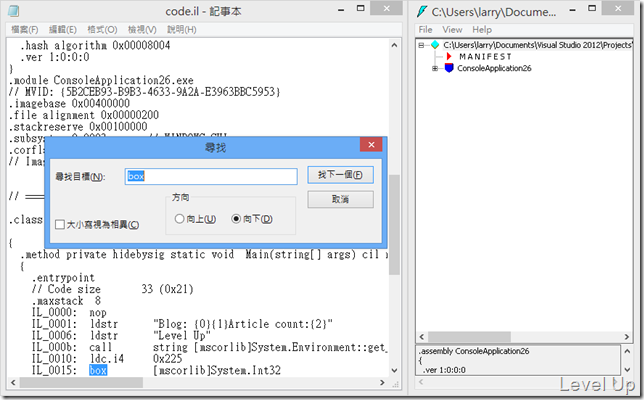Close the Notepad code.il window

(x=386, y=8)
